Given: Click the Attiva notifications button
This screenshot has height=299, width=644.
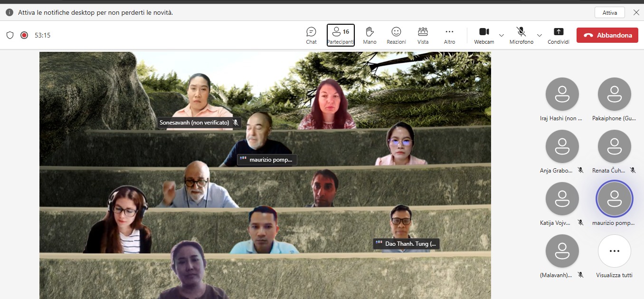Looking at the screenshot, I should click(609, 13).
